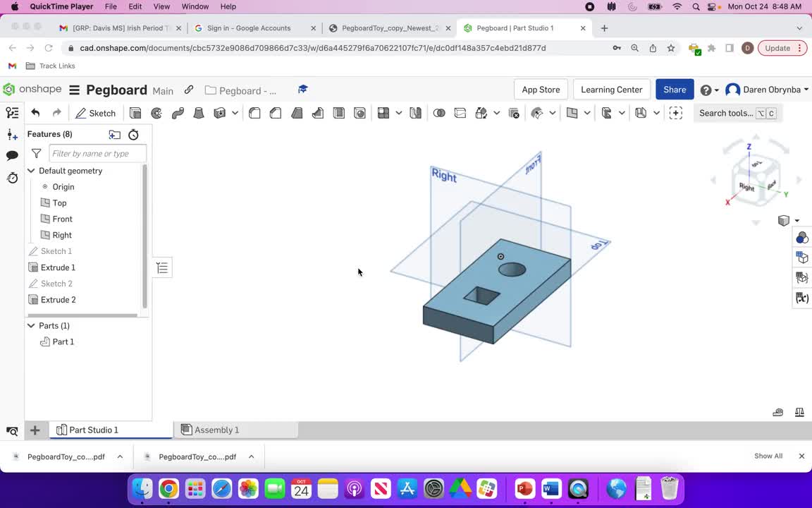Toggle the rollback timer icon in Features header
Viewport: 812px width, 508px height.
tap(134, 135)
